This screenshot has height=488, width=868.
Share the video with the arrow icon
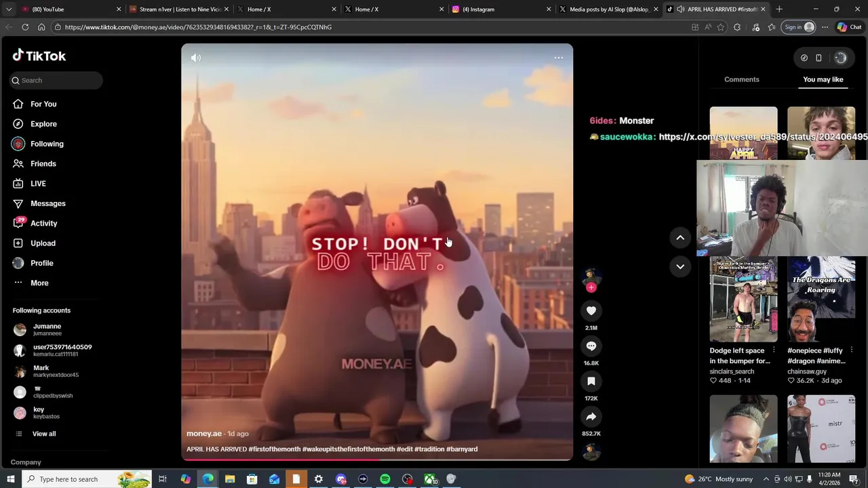click(x=591, y=416)
